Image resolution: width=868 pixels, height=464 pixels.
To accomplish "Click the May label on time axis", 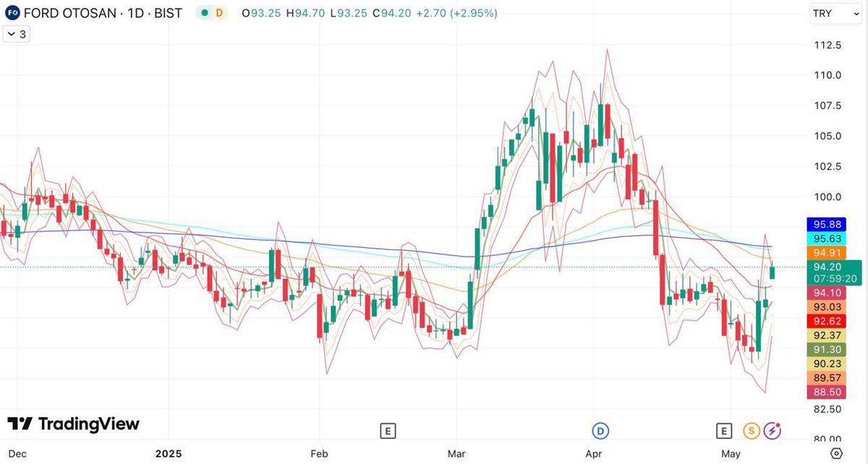I will click(x=731, y=454).
